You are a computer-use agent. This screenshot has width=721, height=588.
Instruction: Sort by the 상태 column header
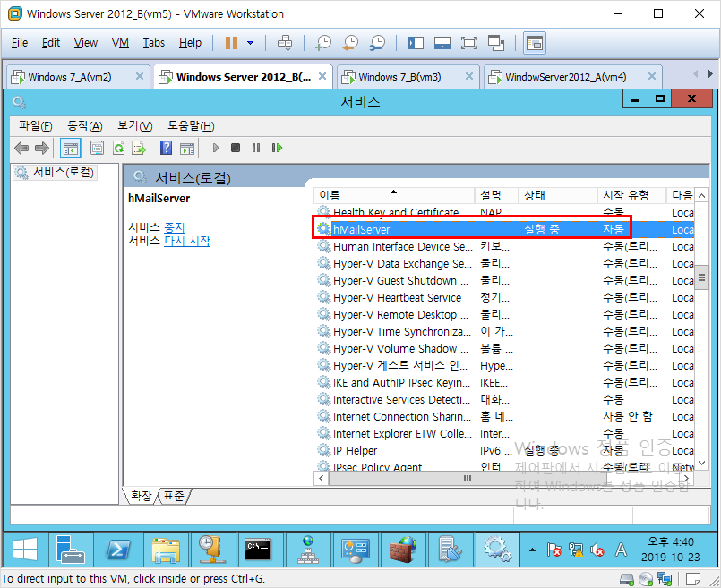[558, 195]
